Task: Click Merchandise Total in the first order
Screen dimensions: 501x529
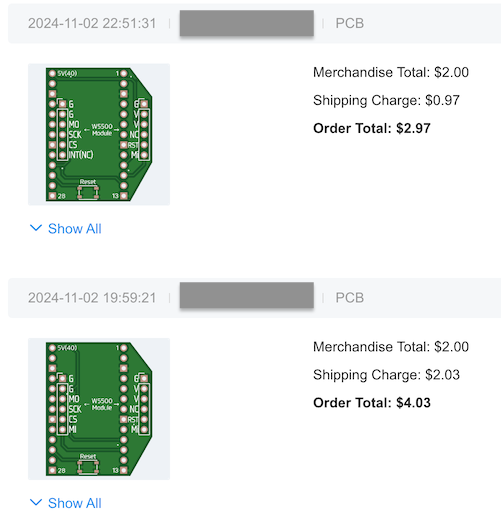Action: click(x=391, y=72)
